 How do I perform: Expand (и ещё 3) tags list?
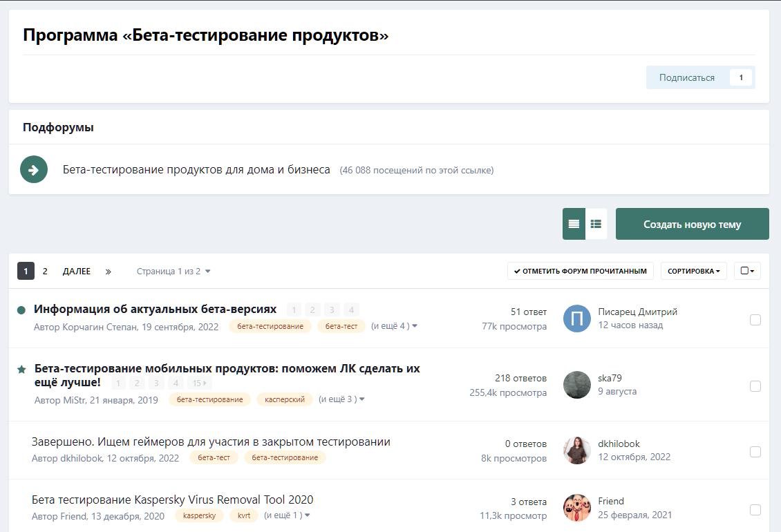(341, 399)
